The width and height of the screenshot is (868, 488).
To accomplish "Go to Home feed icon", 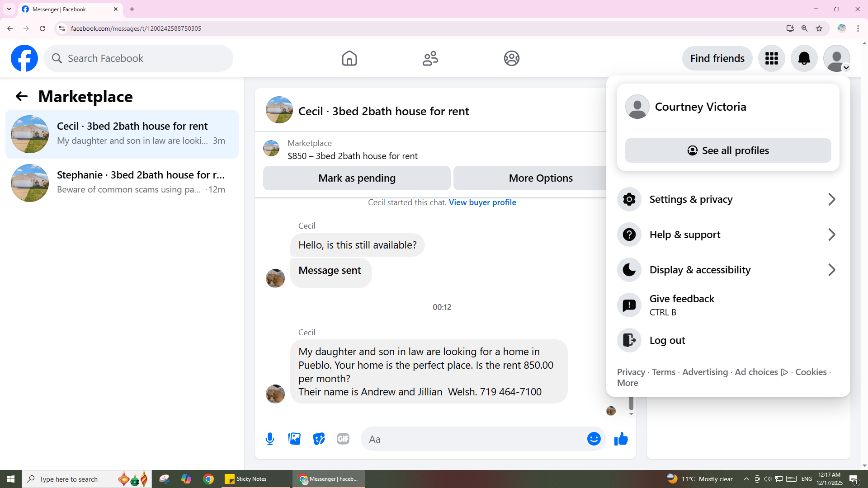I will [349, 58].
